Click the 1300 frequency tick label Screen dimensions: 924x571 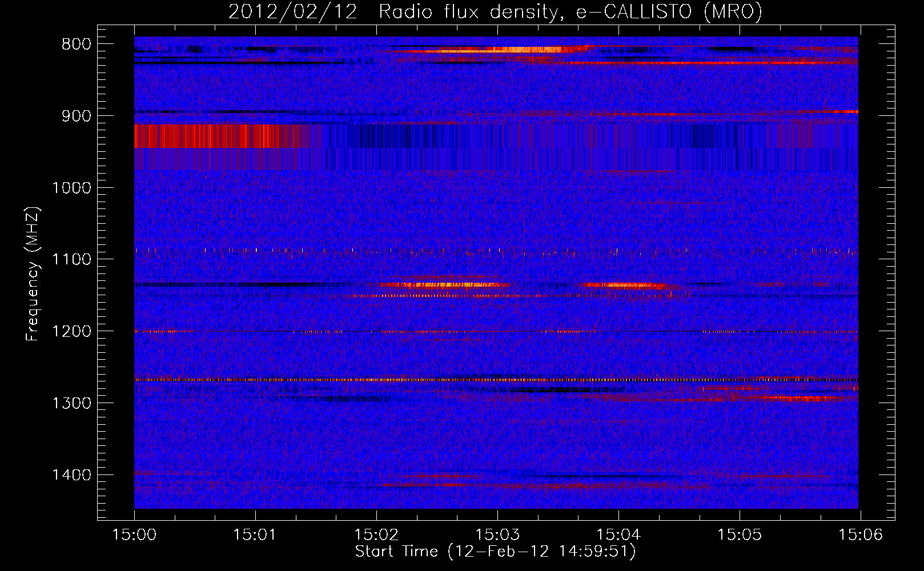71,403
